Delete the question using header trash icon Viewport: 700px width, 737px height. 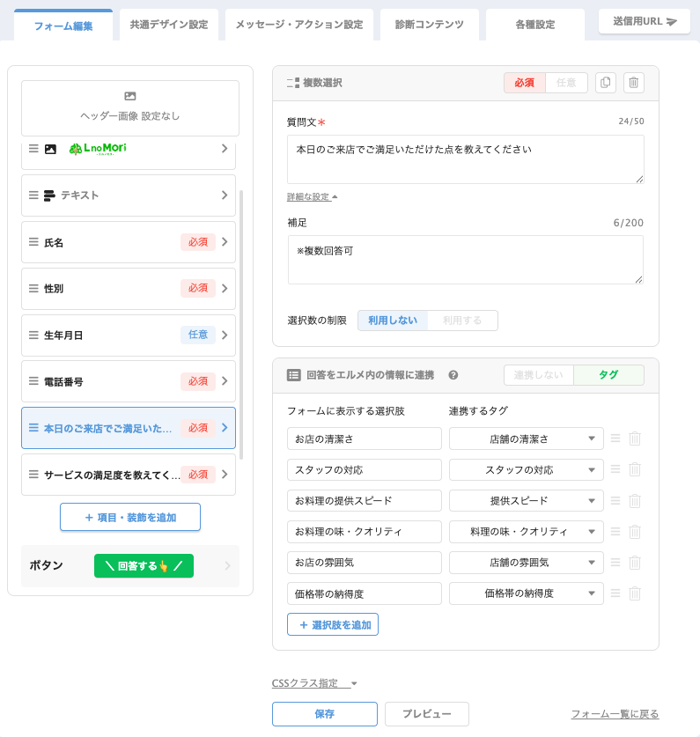pyautogui.click(x=634, y=83)
